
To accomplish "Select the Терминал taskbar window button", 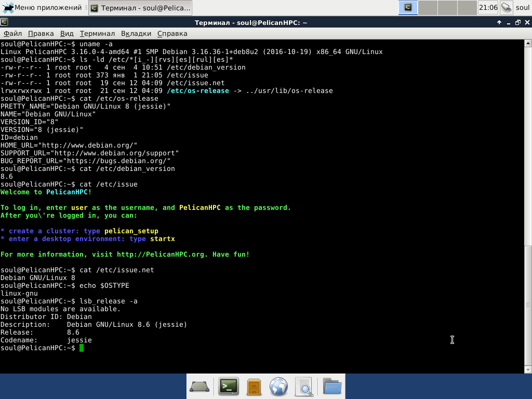I will click(140, 8).
